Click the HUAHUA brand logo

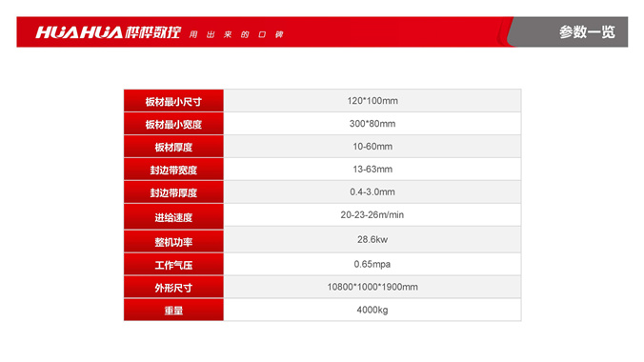click(x=108, y=32)
